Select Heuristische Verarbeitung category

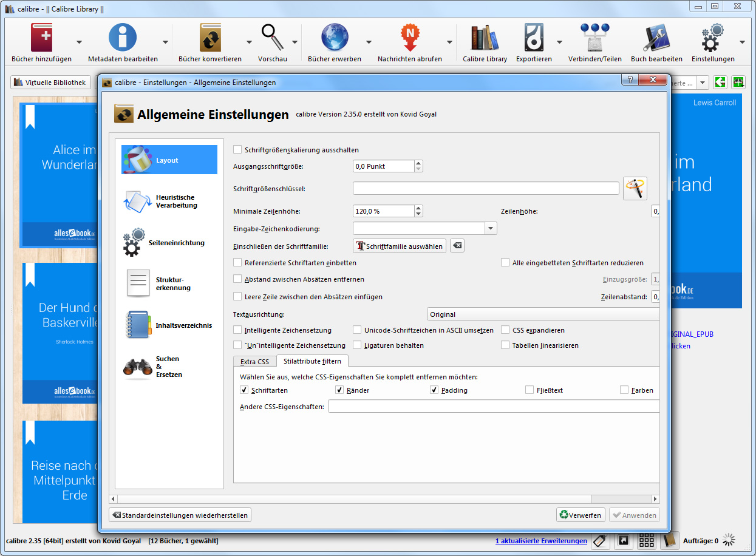pos(169,201)
